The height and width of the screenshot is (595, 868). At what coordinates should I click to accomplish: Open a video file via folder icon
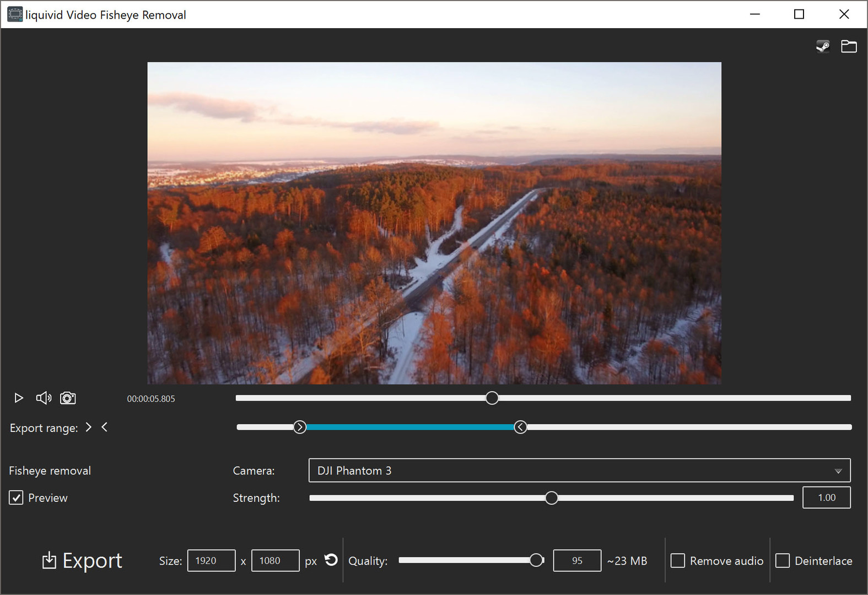coord(849,46)
